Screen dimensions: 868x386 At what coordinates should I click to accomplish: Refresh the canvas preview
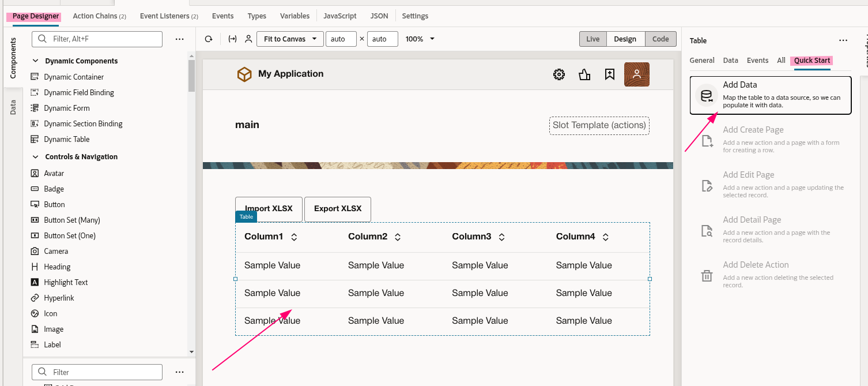click(209, 39)
